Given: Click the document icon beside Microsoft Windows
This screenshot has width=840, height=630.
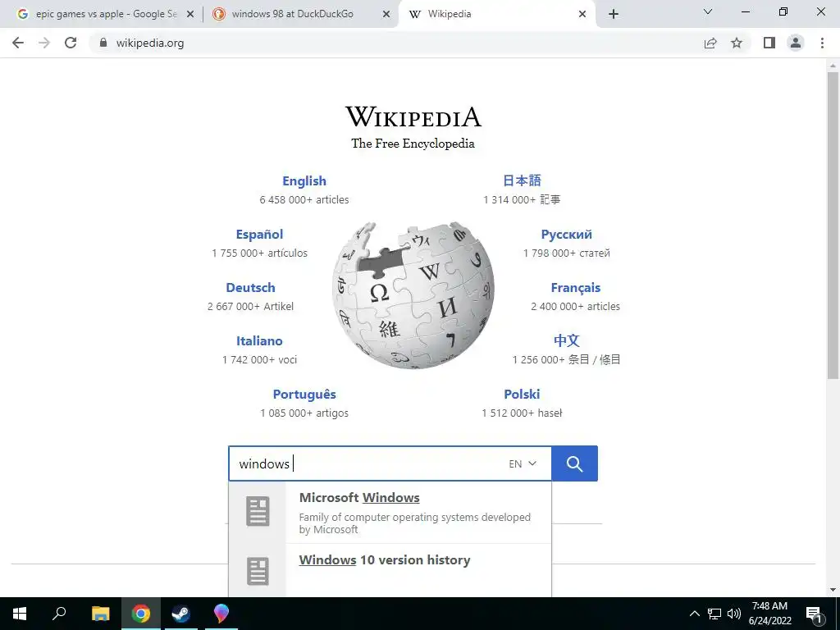Looking at the screenshot, I should point(258,511).
